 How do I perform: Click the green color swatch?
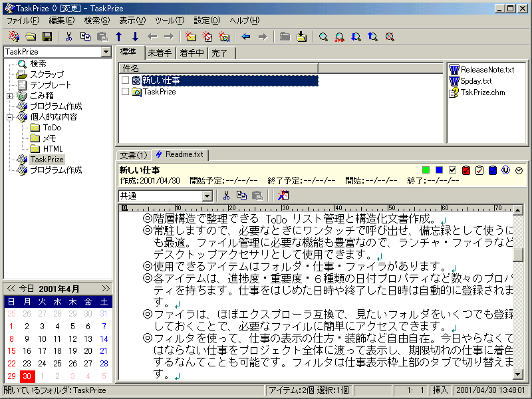(x=426, y=170)
